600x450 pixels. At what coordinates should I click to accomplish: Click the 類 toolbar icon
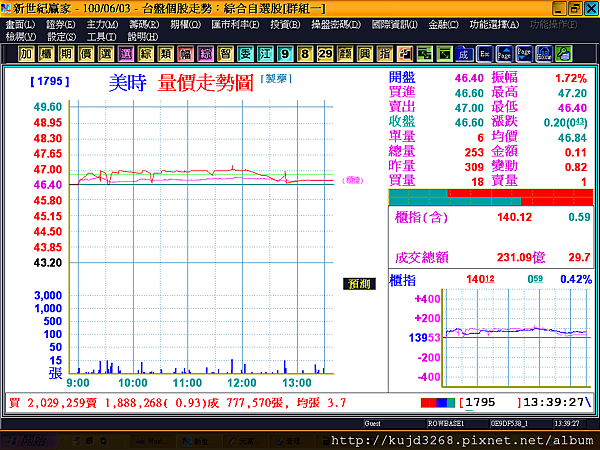click(165, 54)
